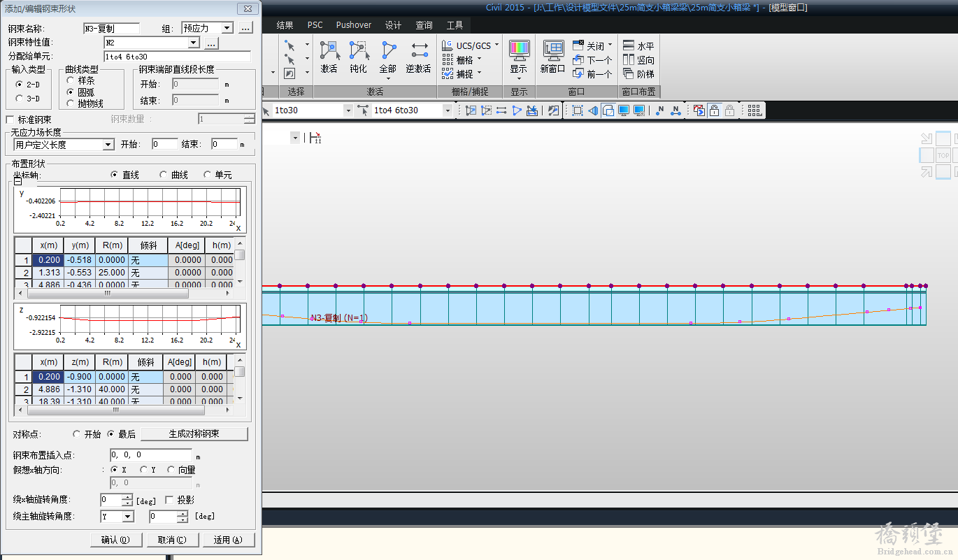The height and width of the screenshot is (560, 958).
Task: Check the 投影 (Projection) checkbox
Action: [169, 500]
